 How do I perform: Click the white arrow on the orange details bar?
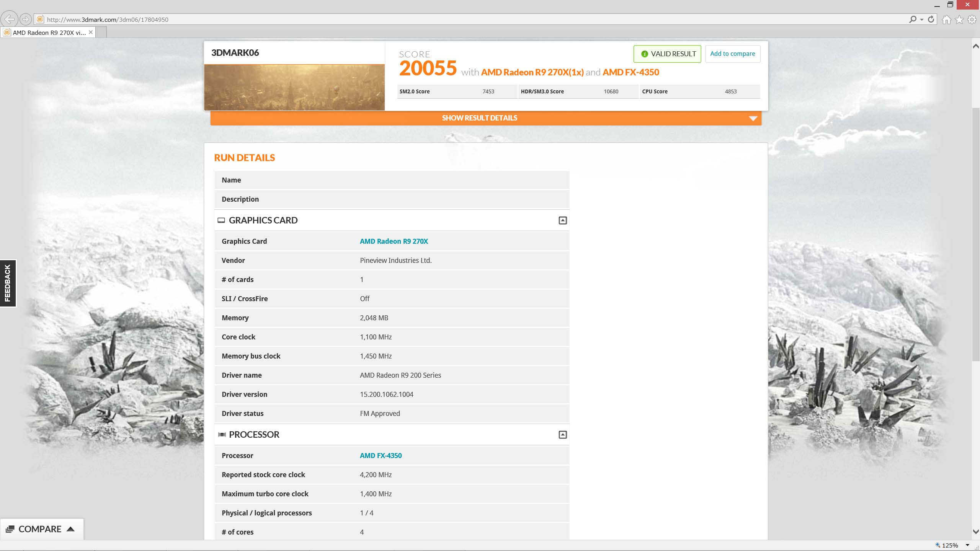753,119
